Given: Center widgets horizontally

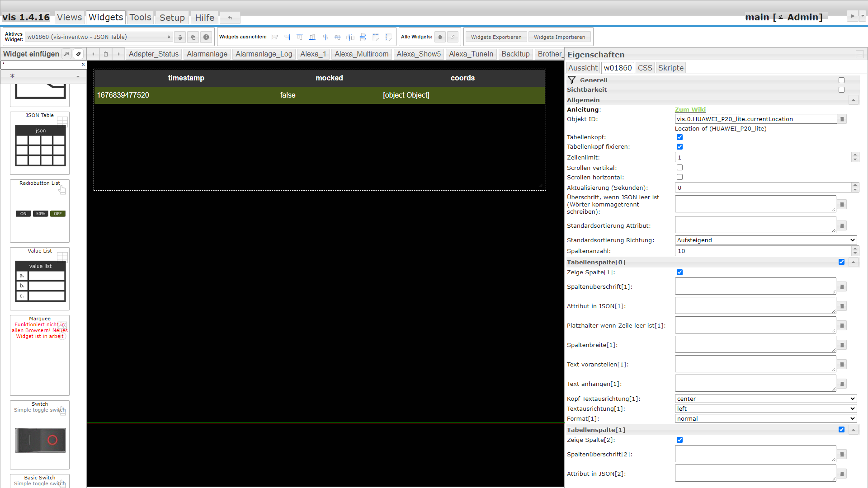Looking at the screenshot, I should (325, 37).
